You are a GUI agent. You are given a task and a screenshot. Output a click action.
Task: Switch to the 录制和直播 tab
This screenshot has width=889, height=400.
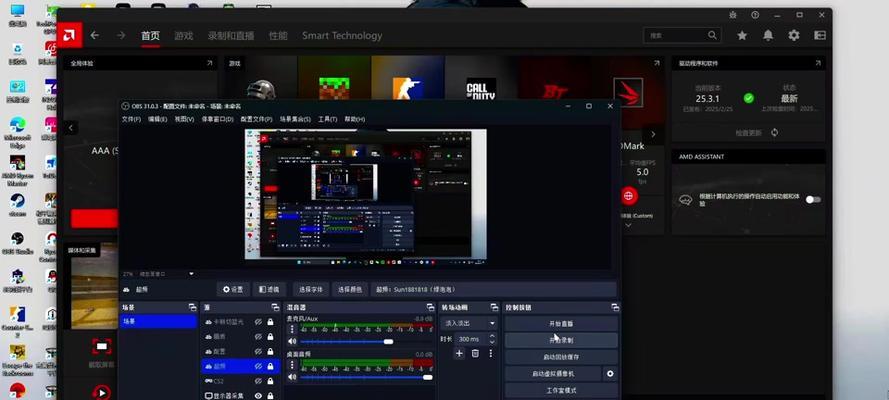click(231, 36)
